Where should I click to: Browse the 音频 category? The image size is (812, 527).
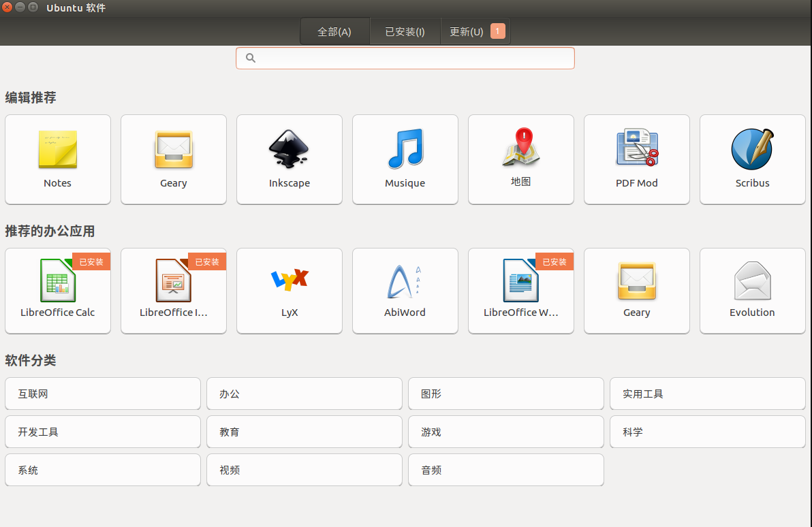506,470
